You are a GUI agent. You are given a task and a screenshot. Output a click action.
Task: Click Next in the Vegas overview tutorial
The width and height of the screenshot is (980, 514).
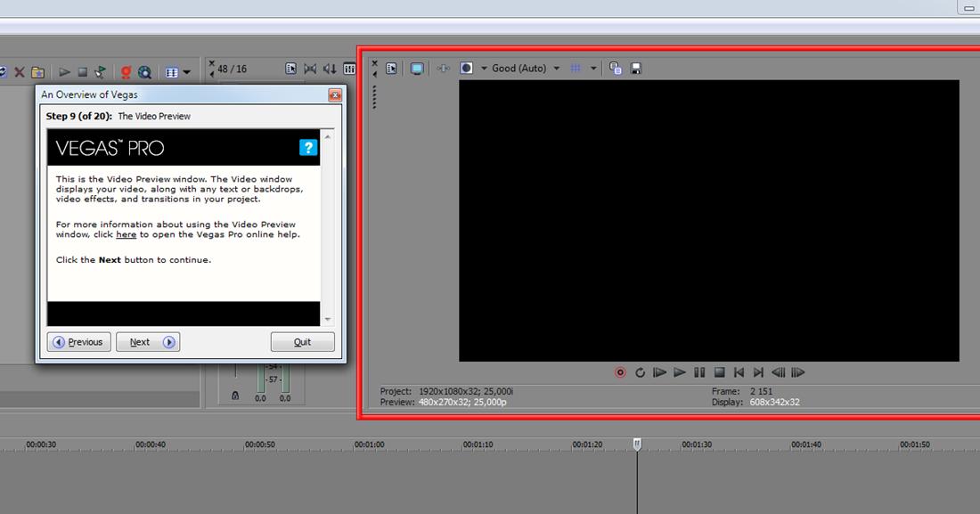point(148,342)
